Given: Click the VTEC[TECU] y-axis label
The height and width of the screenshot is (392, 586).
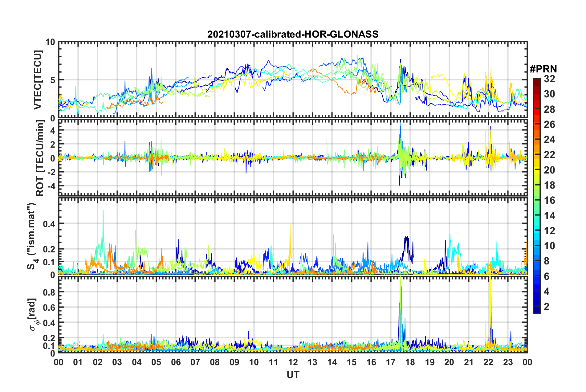Looking at the screenshot, I should (38, 80).
